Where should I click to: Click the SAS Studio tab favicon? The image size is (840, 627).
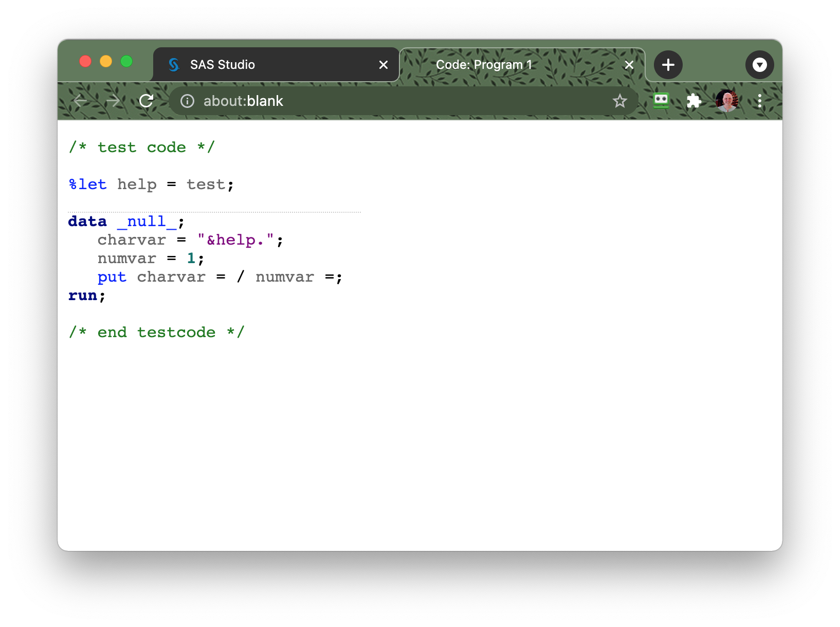(x=174, y=65)
